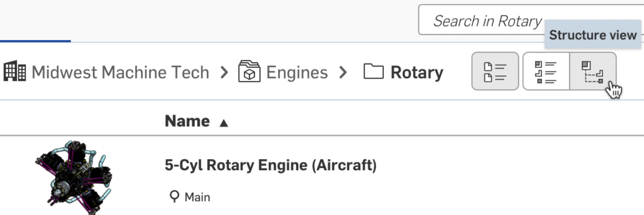The width and height of the screenshot is (644, 215).
Task: Sort by the Name column header
Action: tap(187, 121)
